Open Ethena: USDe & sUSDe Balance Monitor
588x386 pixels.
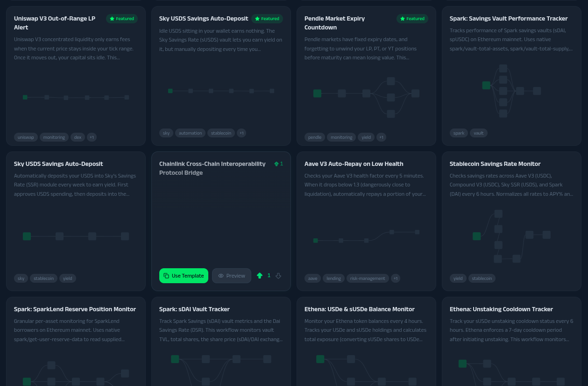click(366, 342)
